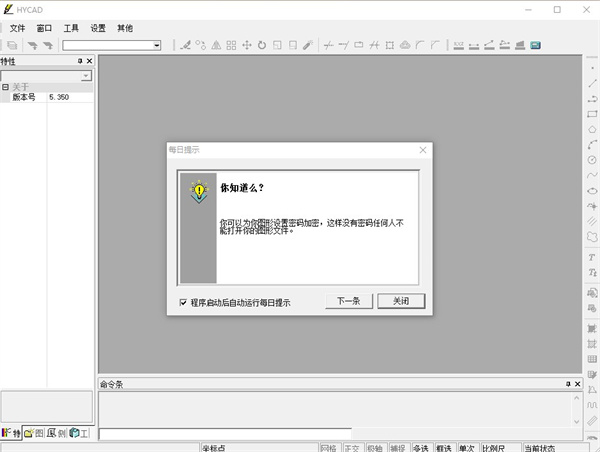Viewport: 600px width, 452px height.
Task: Select the extend tool icon
Action: click(344, 45)
